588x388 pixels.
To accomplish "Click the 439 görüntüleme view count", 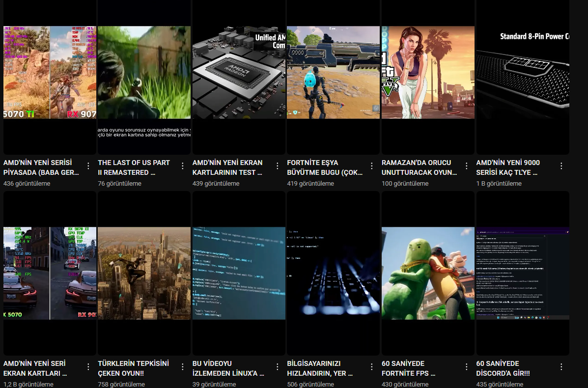I will point(216,184).
